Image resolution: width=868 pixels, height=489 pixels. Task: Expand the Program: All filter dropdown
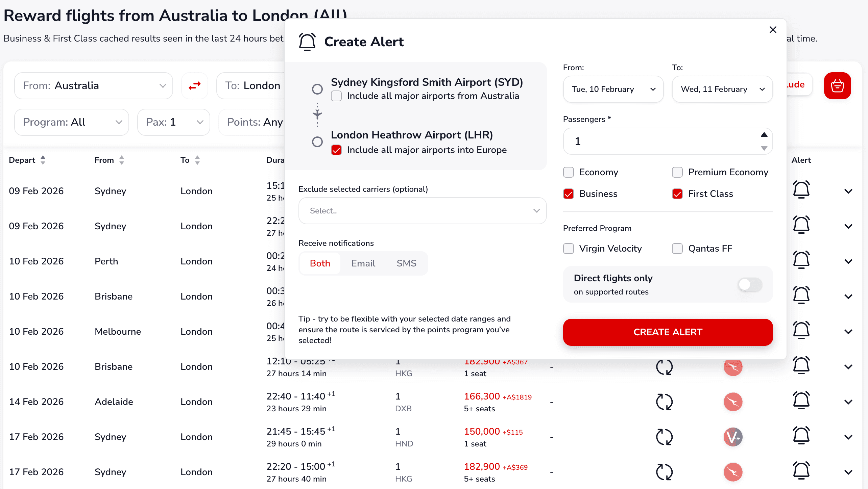click(72, 122)
